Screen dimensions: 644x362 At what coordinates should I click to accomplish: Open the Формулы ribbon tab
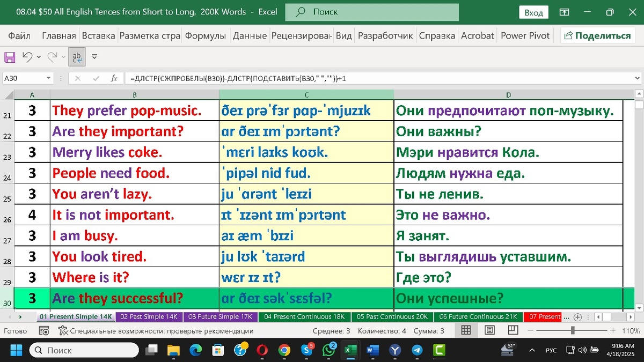coord(206,36)
